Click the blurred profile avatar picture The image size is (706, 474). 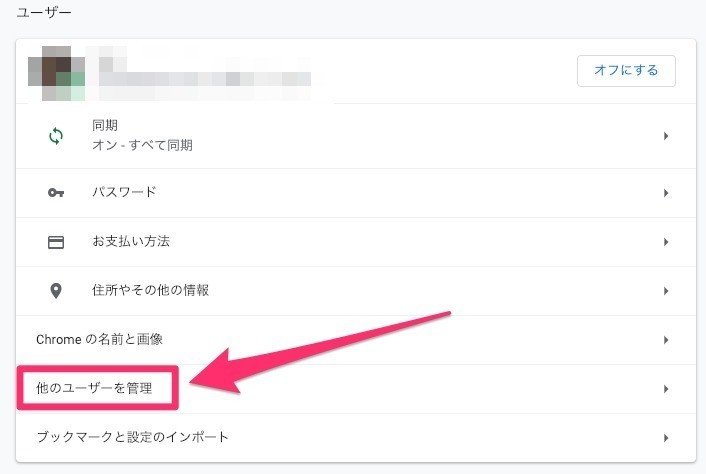[x=57, y=71]
